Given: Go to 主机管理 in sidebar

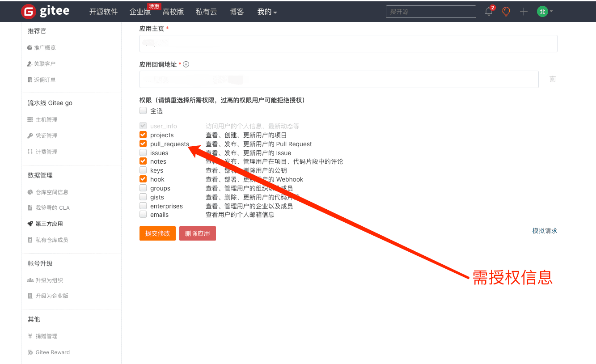Looking at the screenshot, I should pos(46,120).
